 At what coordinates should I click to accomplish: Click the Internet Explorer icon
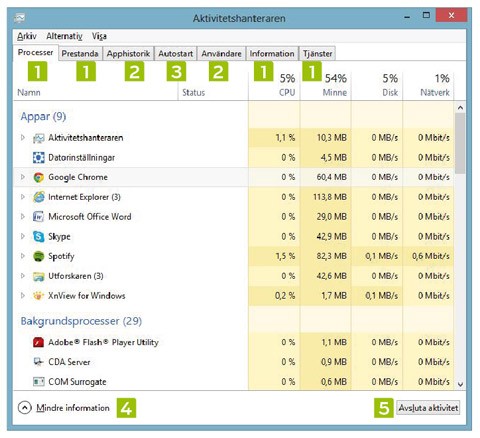(39, 197)
